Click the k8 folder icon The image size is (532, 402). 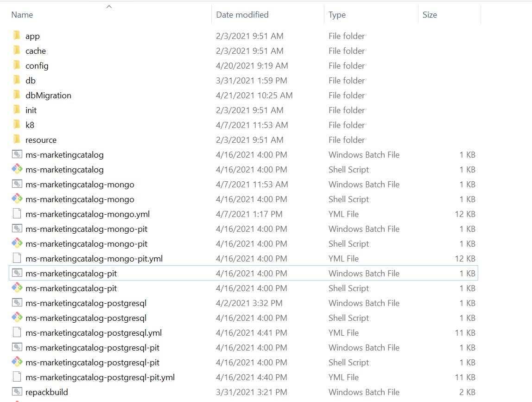(x=17, y=125)
